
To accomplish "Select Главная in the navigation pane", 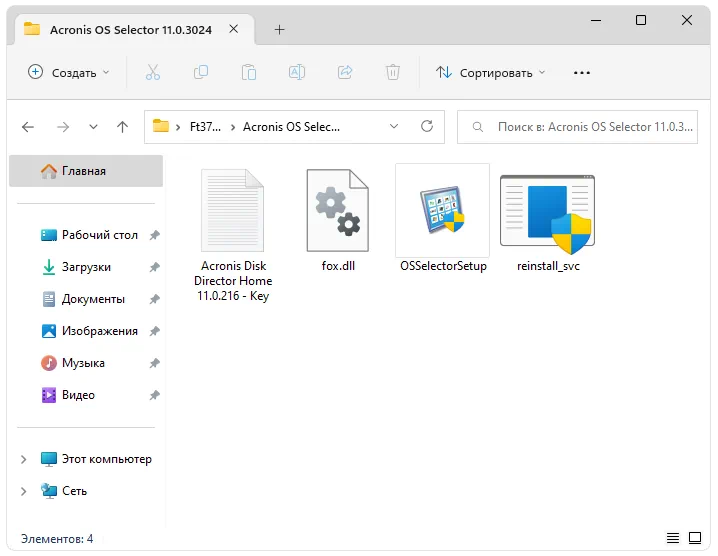I will [x=86, y=171].
